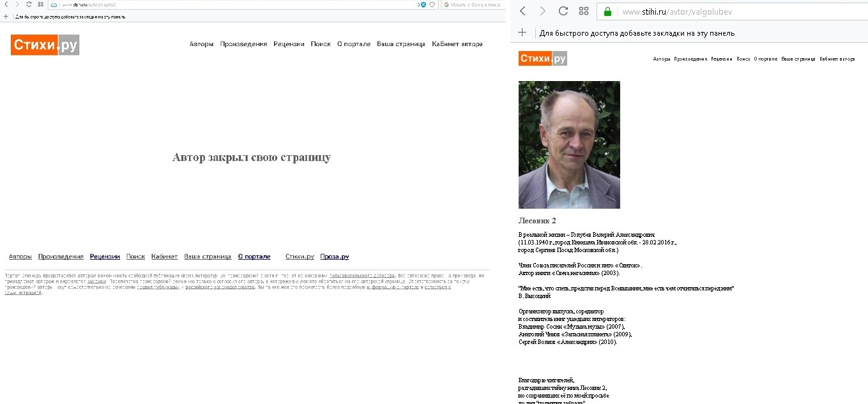
Task: Click the Стихи.ру logo in right page
Action: coord(543,59)
